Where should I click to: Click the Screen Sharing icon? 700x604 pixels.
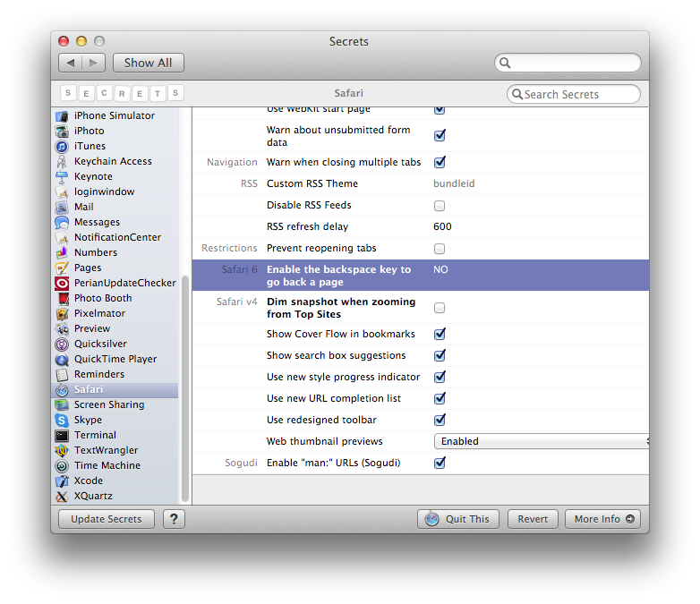(x=62, y=404)
